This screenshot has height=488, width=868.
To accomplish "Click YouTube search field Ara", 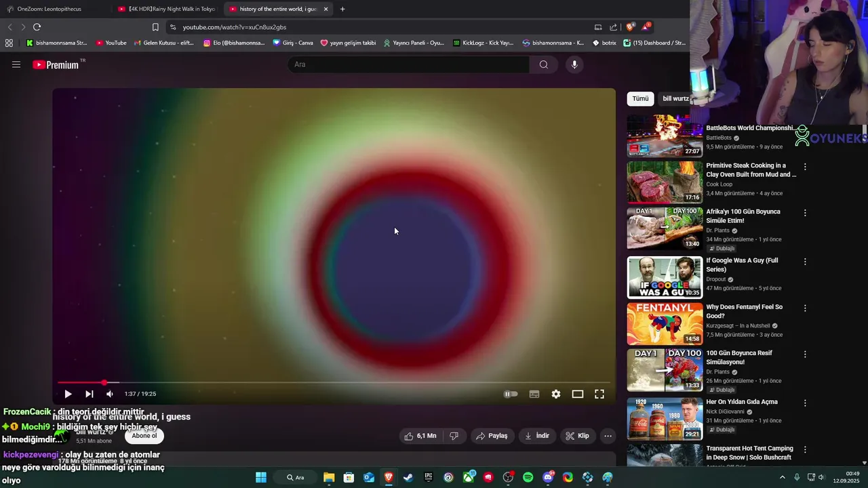I will (x=409, y=64).
